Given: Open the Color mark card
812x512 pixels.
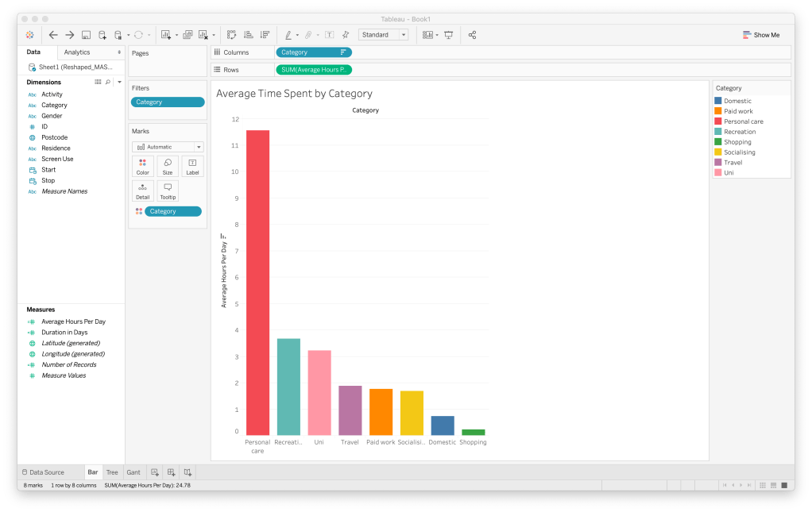Looking at the screenshot, I should pyautogui.click(x=143, y=166).
